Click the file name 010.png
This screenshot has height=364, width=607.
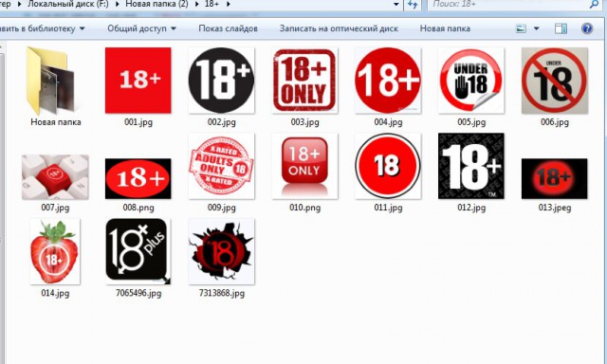tap(305, 208)
